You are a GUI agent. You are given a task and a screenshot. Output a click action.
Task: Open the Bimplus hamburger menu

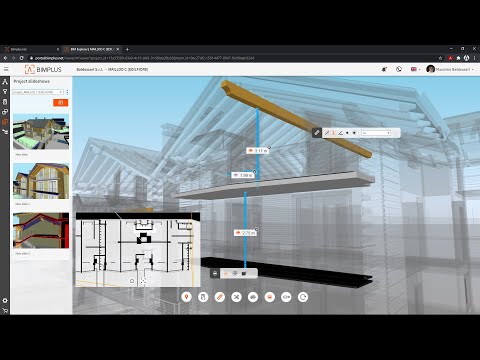(6, 69)
